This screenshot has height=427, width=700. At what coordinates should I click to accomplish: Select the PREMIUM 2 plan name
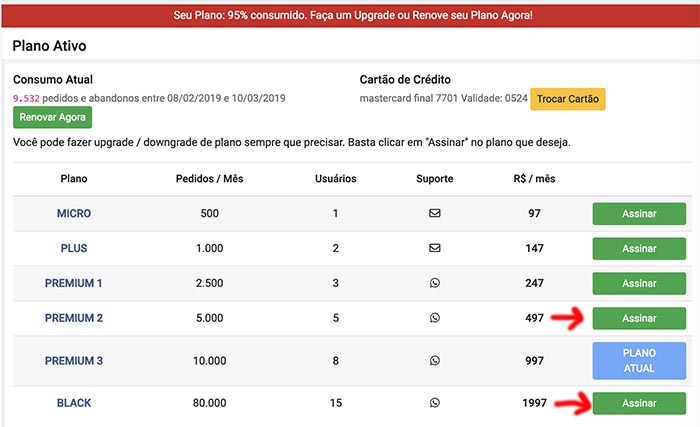pyautogui.click(x=74, y=318)
